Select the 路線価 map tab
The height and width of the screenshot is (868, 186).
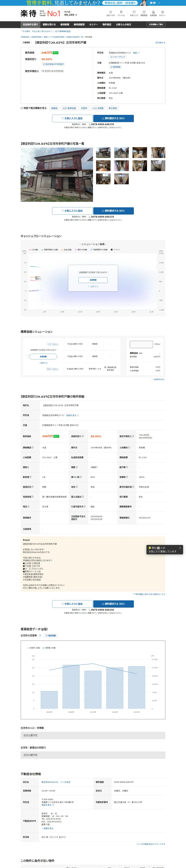54,108
